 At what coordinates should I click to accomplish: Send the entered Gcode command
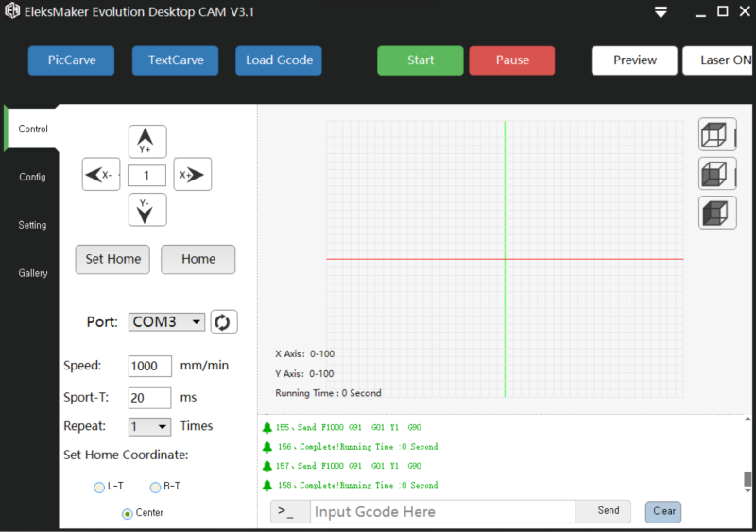604,511
